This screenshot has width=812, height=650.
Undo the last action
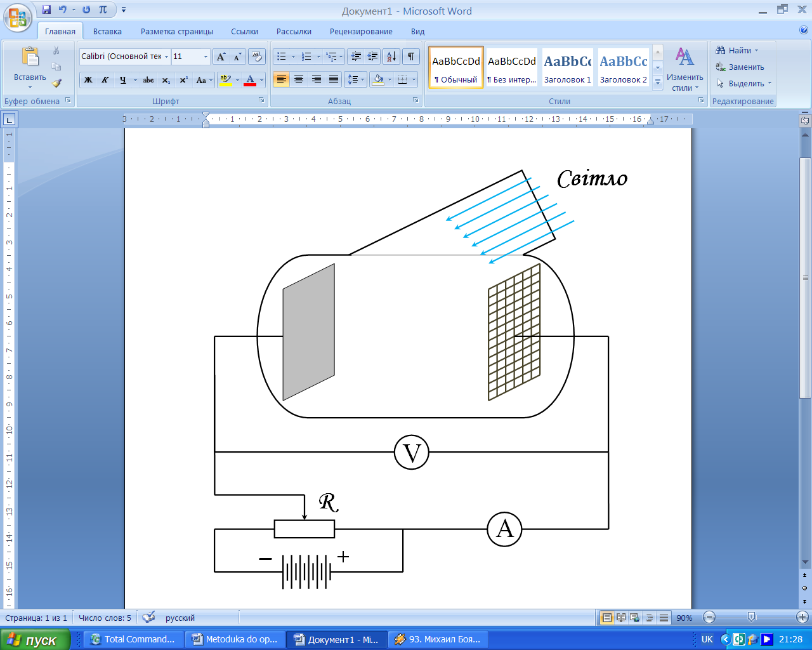[x=62, y=10]
